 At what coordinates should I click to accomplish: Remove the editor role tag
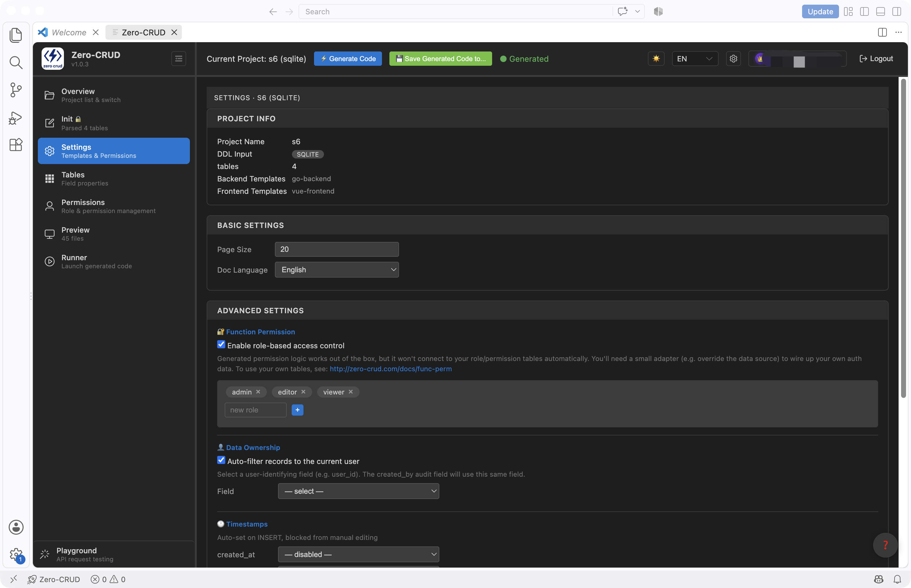tap(303, 392)
